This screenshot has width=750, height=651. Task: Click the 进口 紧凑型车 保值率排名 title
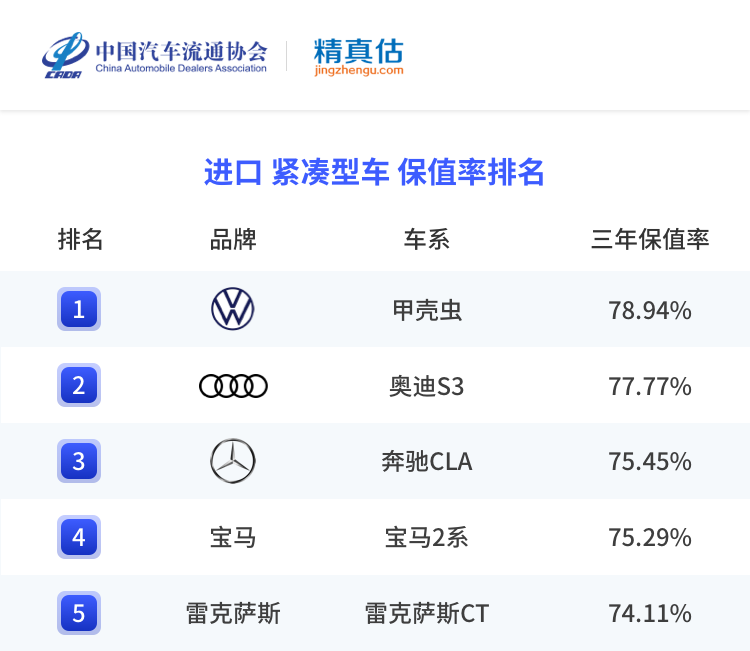coord(374,172)
